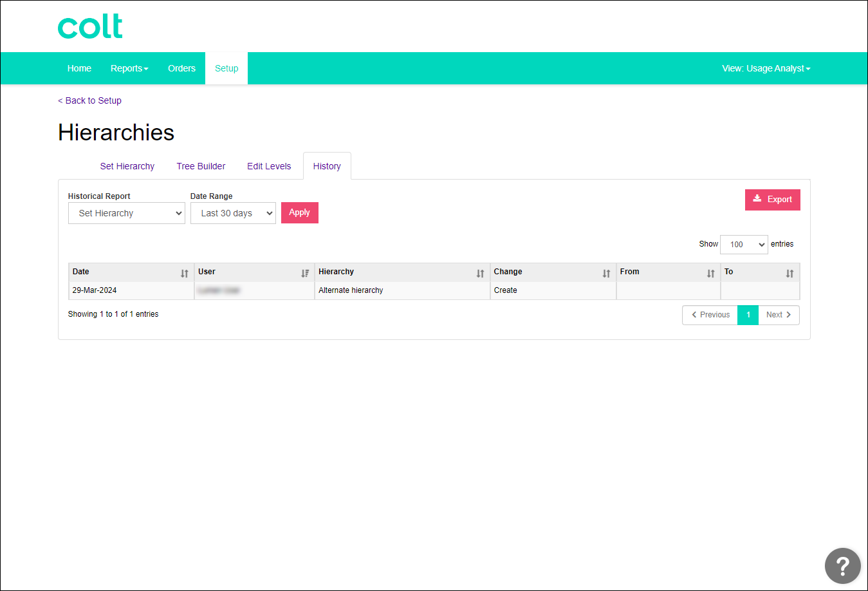The width and height of the screenshot is (868, 591).
Task: Open the help question mark icon
Action: click(x=842, y=566)
